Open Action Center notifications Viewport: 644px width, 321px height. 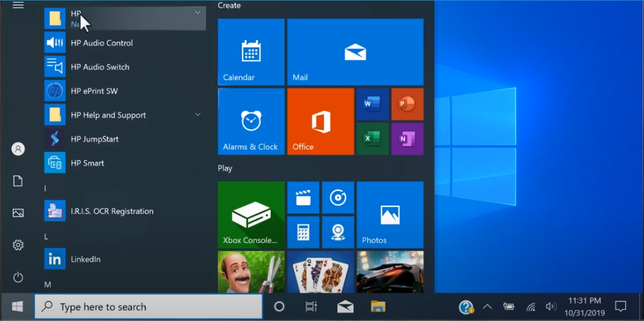(x=620, y=306)
